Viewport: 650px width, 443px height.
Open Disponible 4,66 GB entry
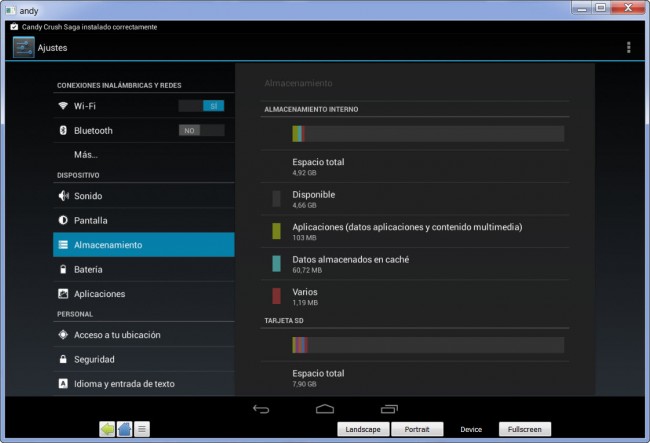415,199
